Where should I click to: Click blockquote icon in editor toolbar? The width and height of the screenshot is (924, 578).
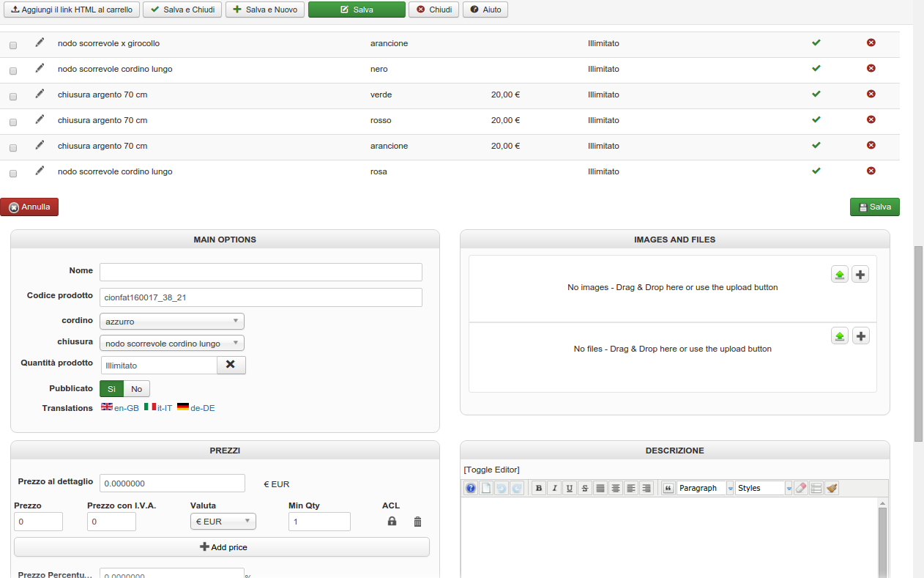click(x=668, y=488)
